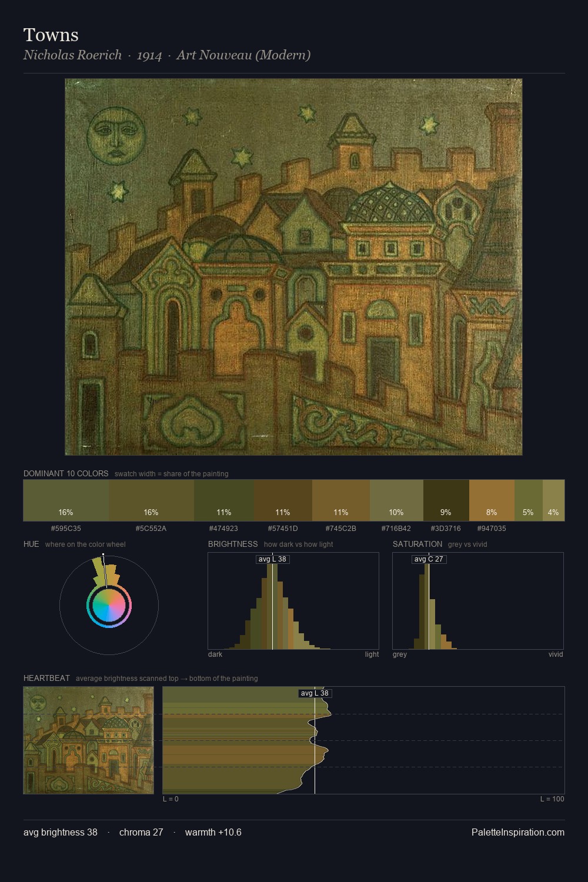588x882 pixels.
Task: Click the 'HEARTBEAT' section label
Action: click(46, 678)
